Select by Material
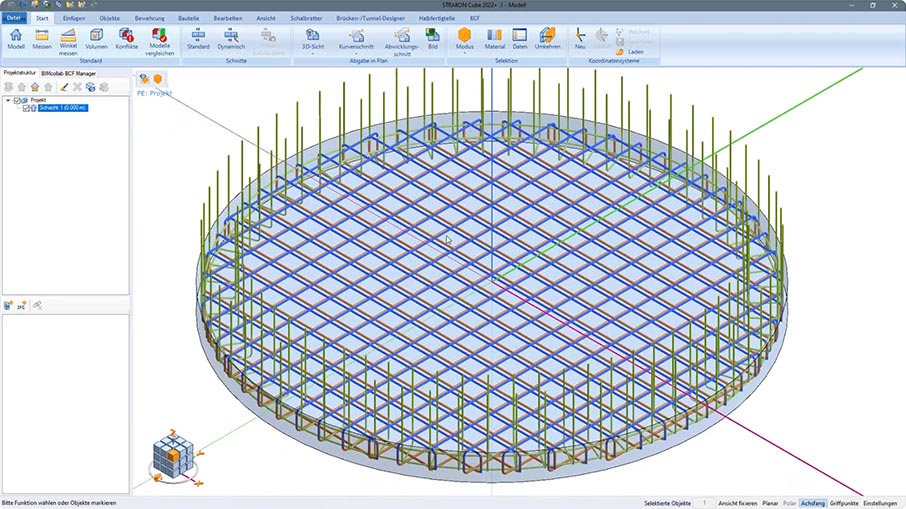Image resolution: width=906 pixels, height=509 pixels. [495, 39]
